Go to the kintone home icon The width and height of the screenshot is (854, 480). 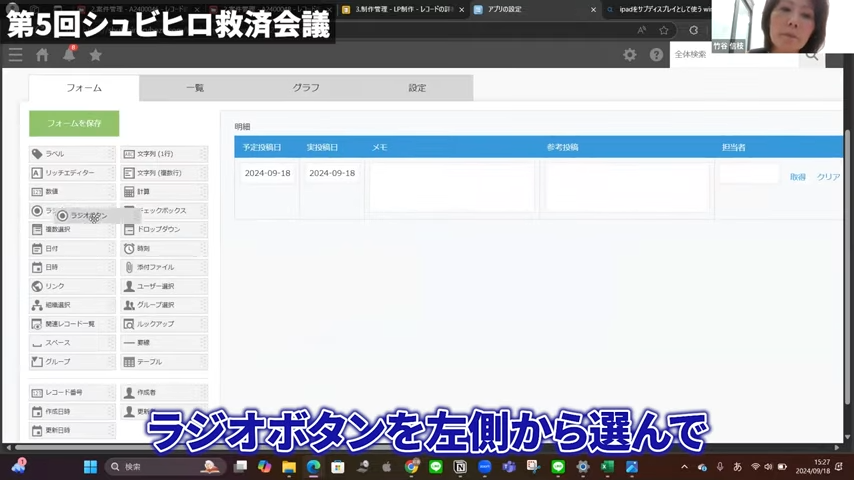point(42,54)
